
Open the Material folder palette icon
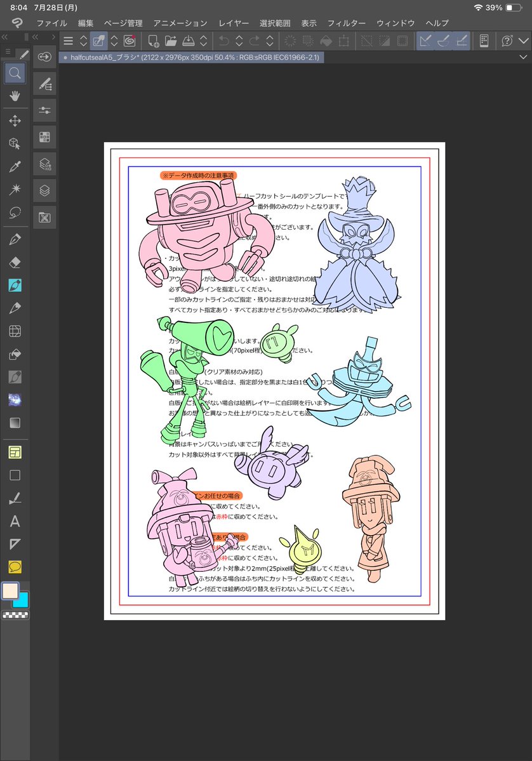pos(44,218)
